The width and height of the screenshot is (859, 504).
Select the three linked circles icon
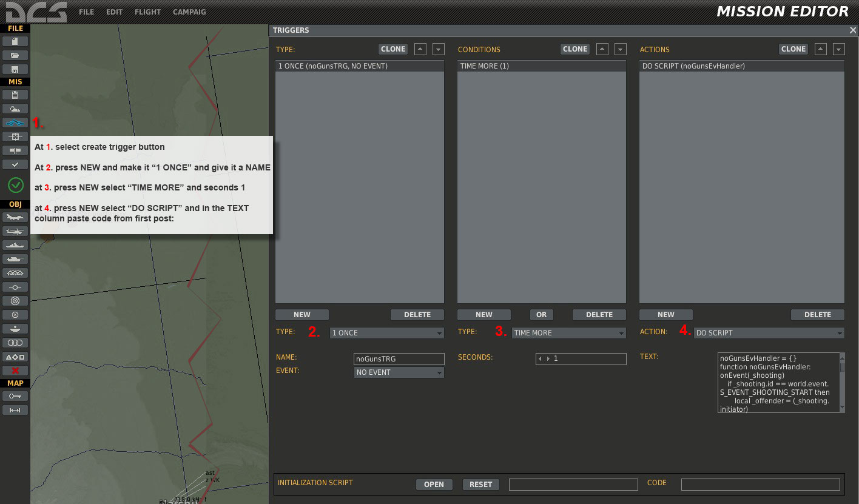click(15, 343)
